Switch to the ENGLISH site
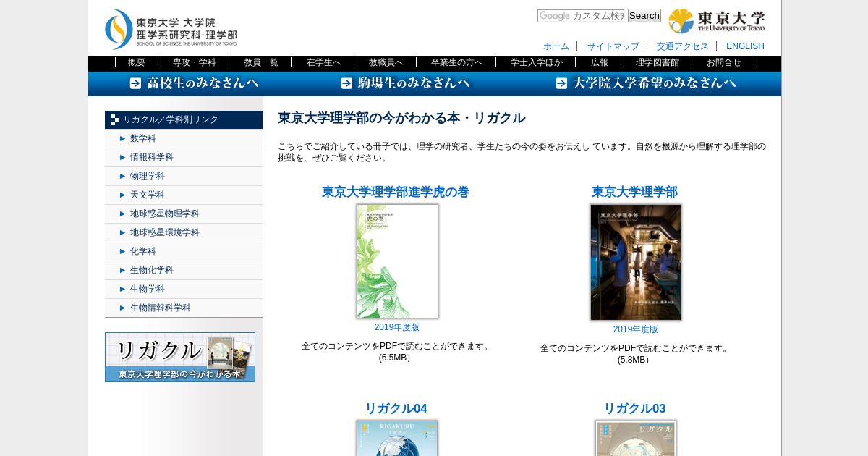 pos(745,46)
